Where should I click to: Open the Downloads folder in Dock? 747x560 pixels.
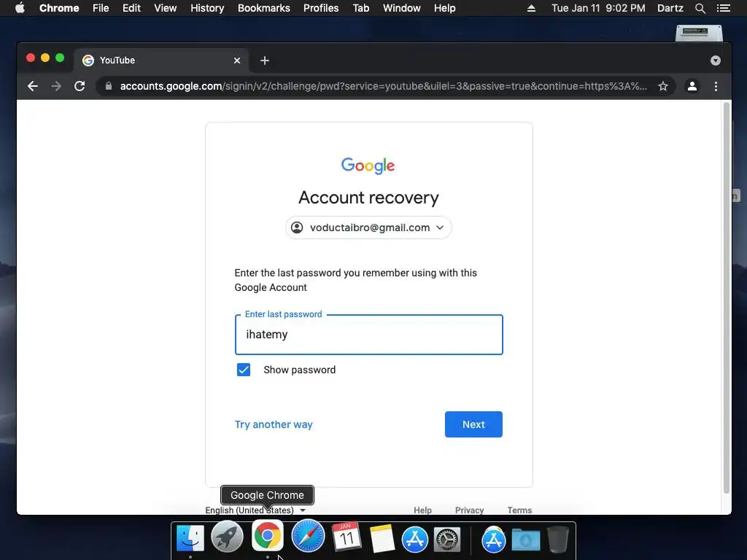point(525,540)
